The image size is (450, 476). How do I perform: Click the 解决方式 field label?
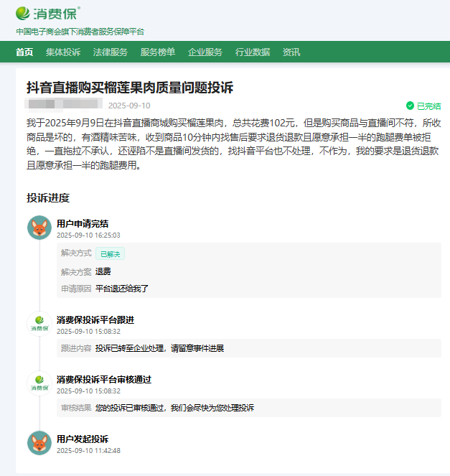pos(76,253)
